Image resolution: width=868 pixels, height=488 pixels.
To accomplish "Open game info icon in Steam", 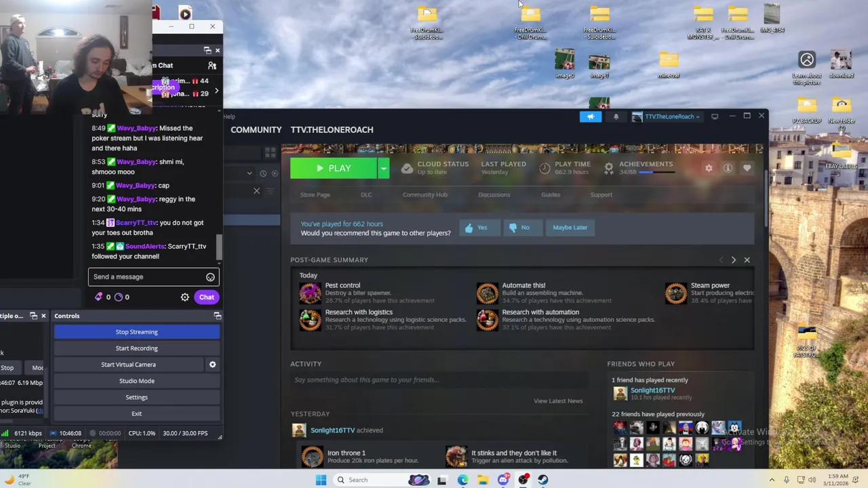I will coord(728,168).
